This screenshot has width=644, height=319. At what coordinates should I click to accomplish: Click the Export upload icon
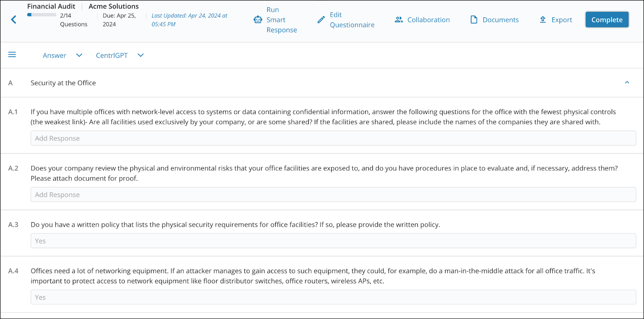543,20
